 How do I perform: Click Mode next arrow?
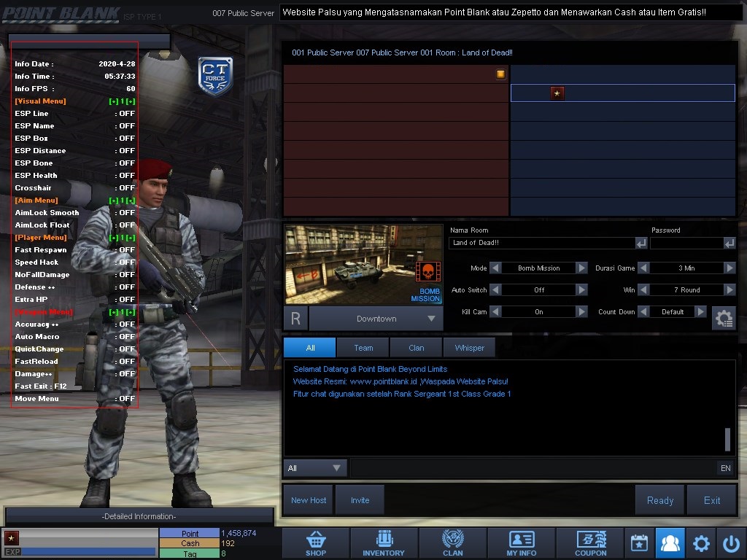pyautogui.click(x=581, y=268)
